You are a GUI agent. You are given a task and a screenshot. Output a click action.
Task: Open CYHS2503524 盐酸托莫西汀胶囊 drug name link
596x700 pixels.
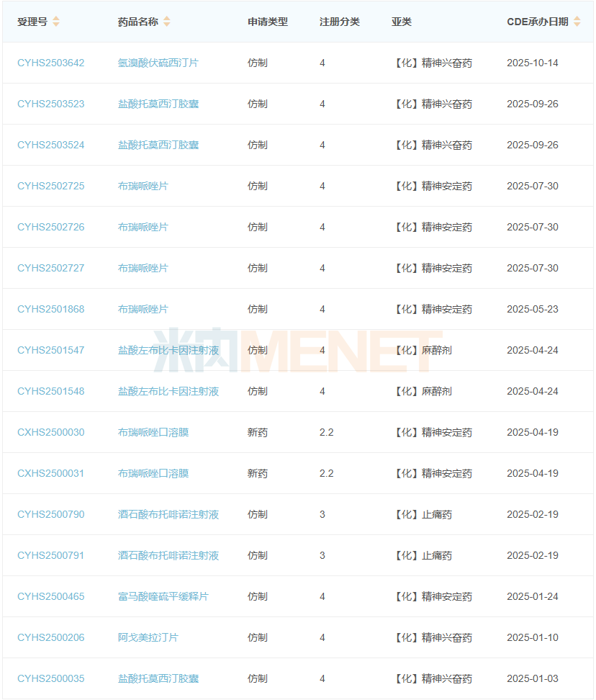click(x=158, y=145)
